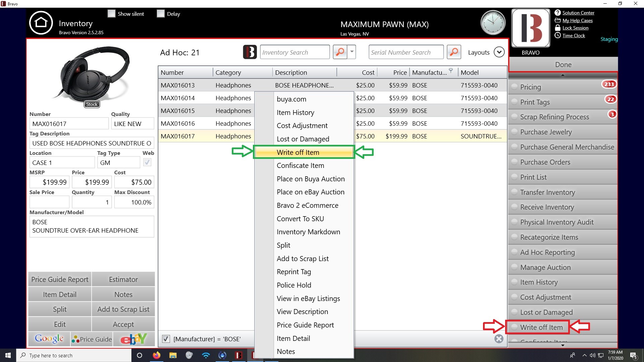Click the Wi-Fi icon in taskbar
This screenshot has width=644, height=362.
(206, 355)
